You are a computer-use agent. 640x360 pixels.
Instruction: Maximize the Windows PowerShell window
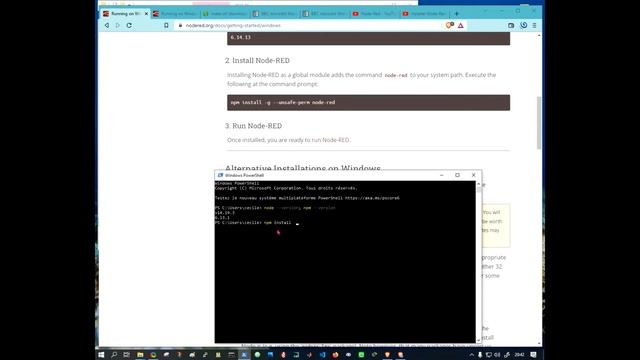[x=458, y=175]
